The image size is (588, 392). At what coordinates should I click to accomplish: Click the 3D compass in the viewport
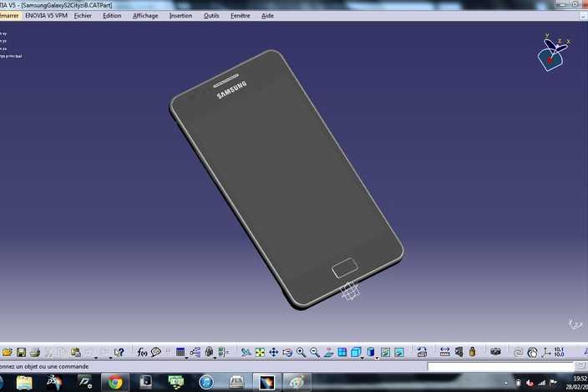pyautogui.click(x=552, y=53)
